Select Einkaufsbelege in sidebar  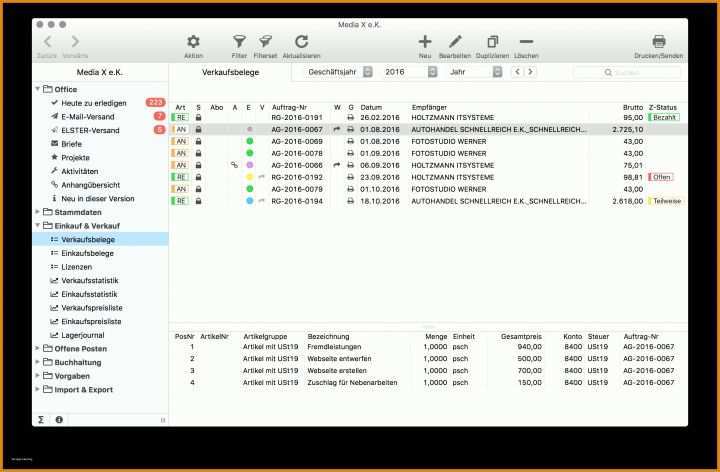(87, 253)
